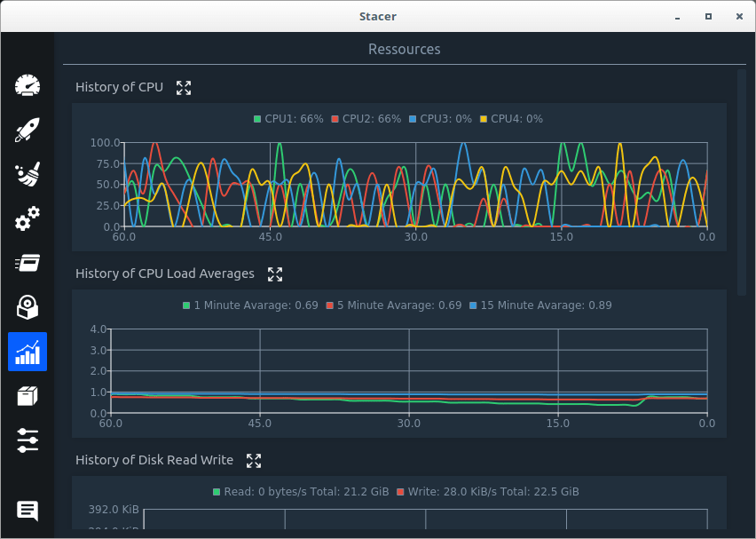Open Services gears icon in sidebar
This screenshot has width=756, height=539.
pyautogui.click(x=28, y=218)
